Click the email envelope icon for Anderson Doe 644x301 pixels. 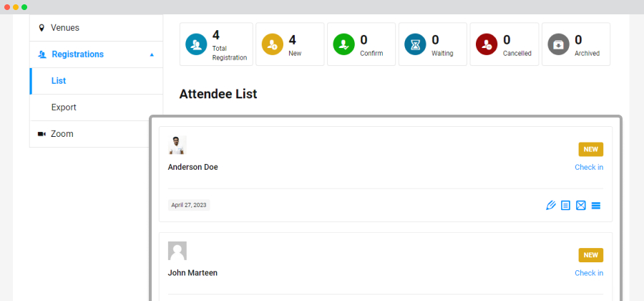(x=581, y=205)
